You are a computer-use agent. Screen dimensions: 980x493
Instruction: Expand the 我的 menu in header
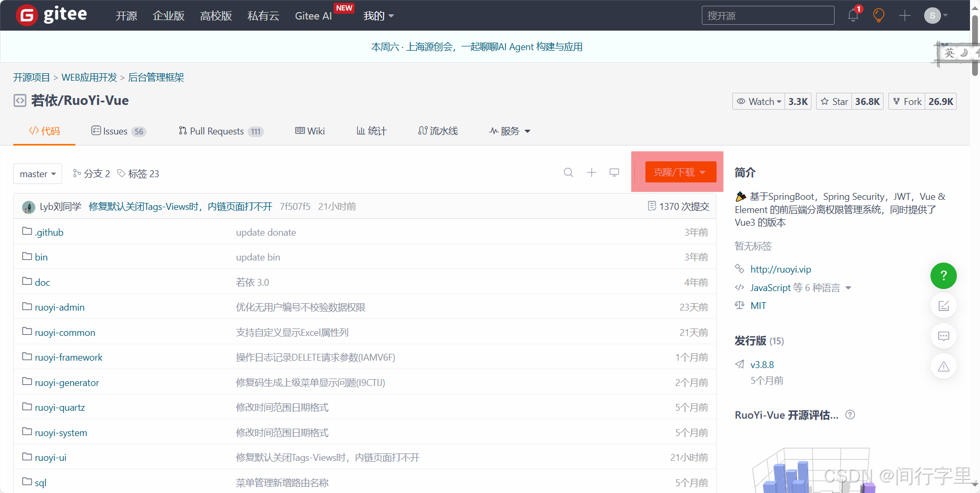coord(378,16)
